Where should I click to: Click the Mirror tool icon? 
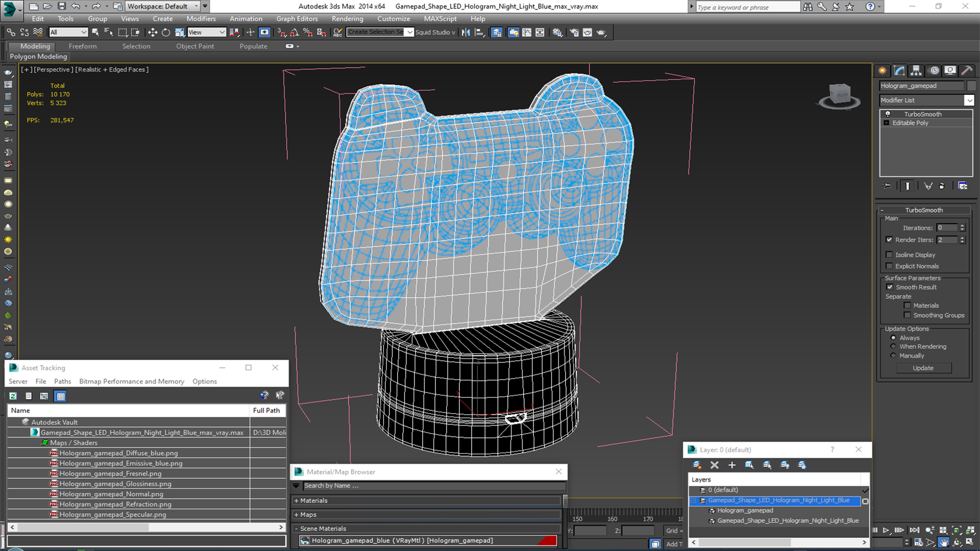point(465,32)
